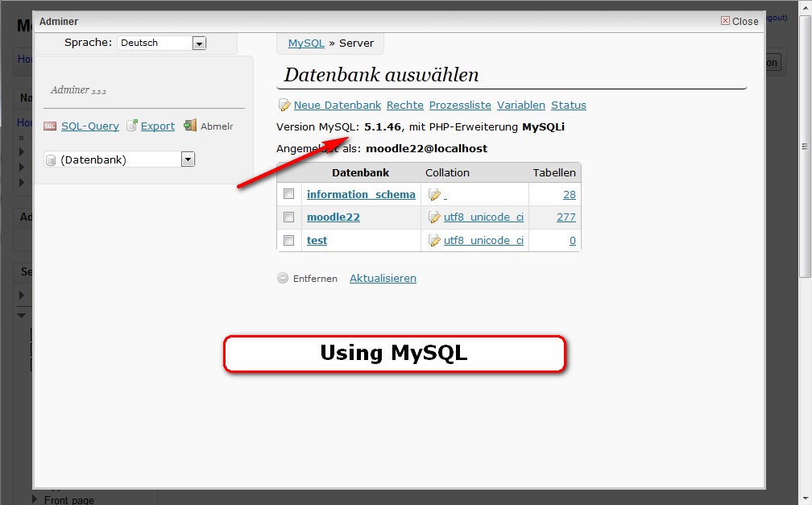This screenshot has height=505, width=812.
Task: Close the Adminer dialog
Action: tap(739, 21)
